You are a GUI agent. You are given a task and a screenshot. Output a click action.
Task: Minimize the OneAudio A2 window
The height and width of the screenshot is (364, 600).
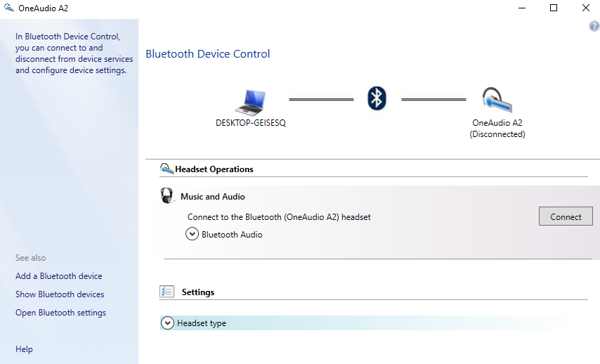(522, 8)
